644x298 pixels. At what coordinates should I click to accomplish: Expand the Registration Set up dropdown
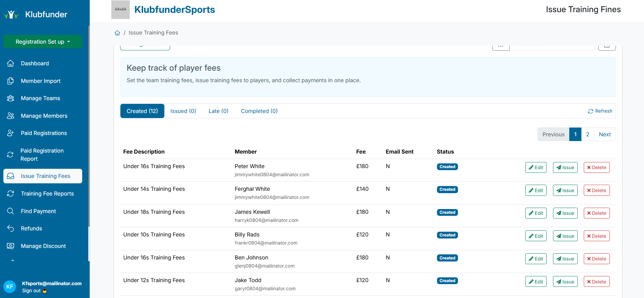click(x=43, y=42)
